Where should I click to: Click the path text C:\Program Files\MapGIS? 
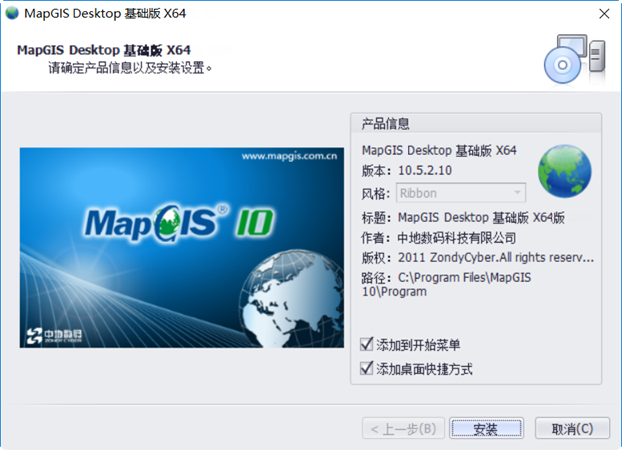pyautogui.click(x=464, y=277)
